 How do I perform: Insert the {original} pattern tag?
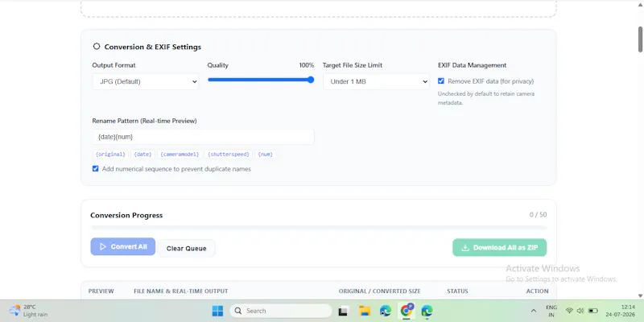[110, 155]
